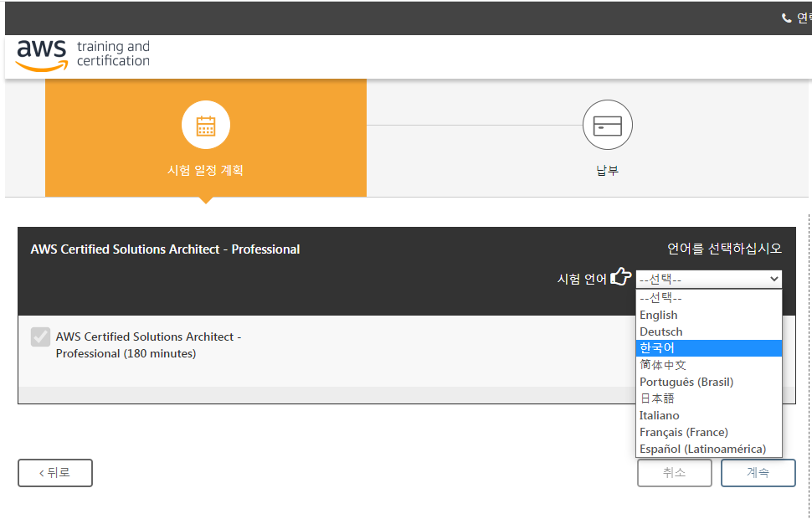The image size is (812, 519).
Task: Toggle the Solutions Architect Professional exam checkbox
Action: pyautogui.click(x=40, y=337)
